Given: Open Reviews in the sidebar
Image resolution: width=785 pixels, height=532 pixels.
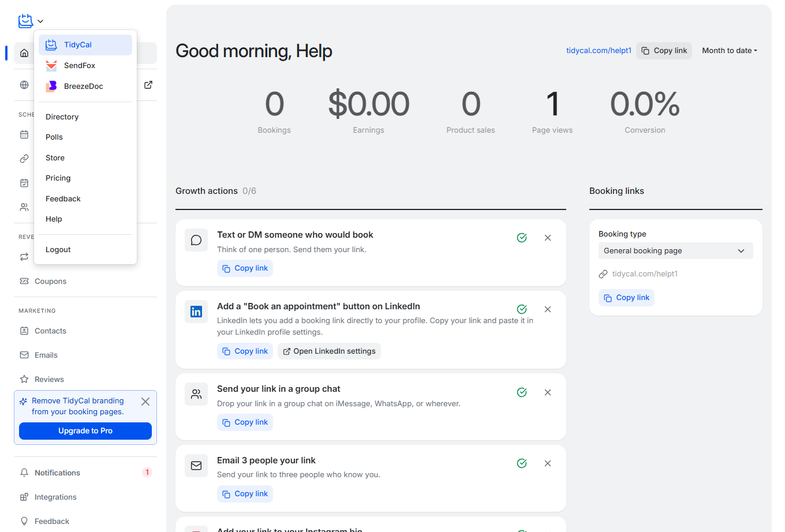Looking at the screenshot, I should 85,380.
